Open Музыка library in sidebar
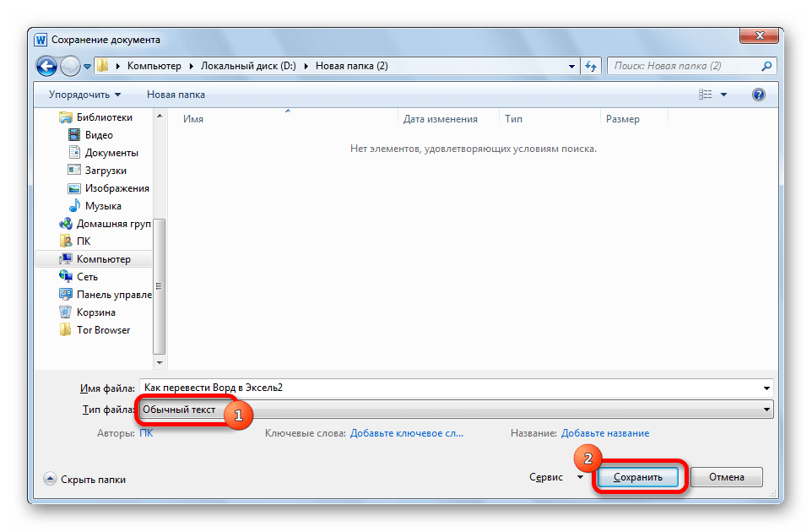The width and height of the screenshot is (812, 532). 103,206
